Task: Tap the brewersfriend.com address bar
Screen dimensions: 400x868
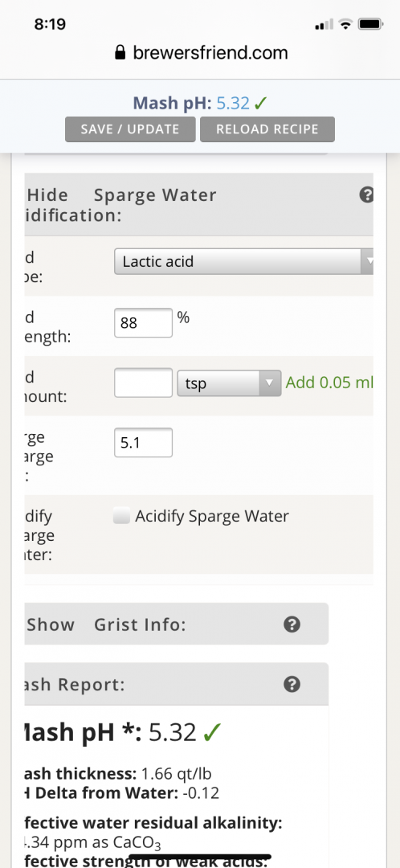Action: pos(200,52)
